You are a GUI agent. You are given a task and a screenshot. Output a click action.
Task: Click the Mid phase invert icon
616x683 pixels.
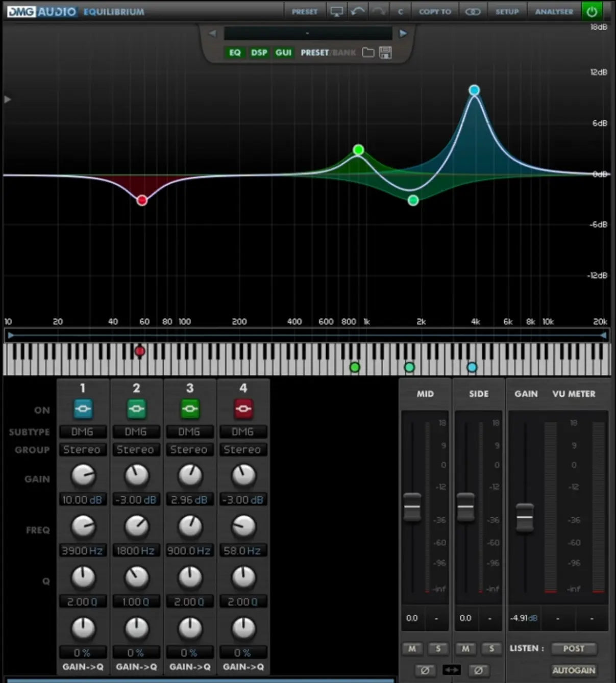coord(425,670)
